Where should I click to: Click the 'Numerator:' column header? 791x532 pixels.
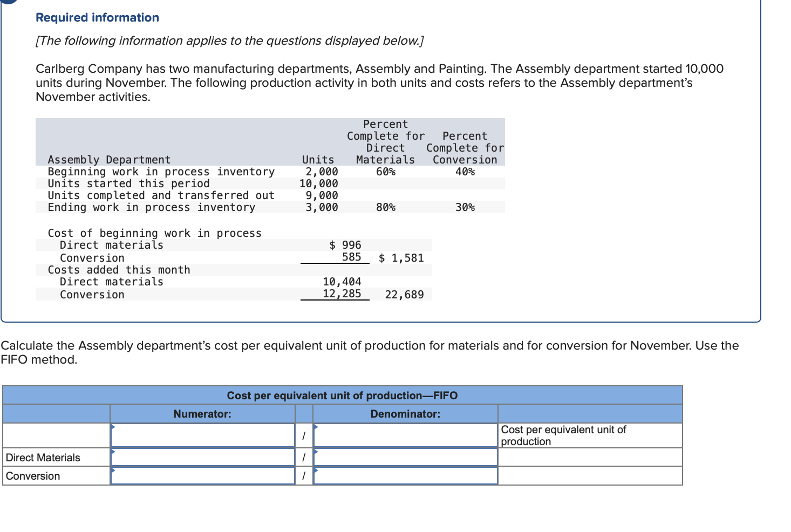(202, 414)
